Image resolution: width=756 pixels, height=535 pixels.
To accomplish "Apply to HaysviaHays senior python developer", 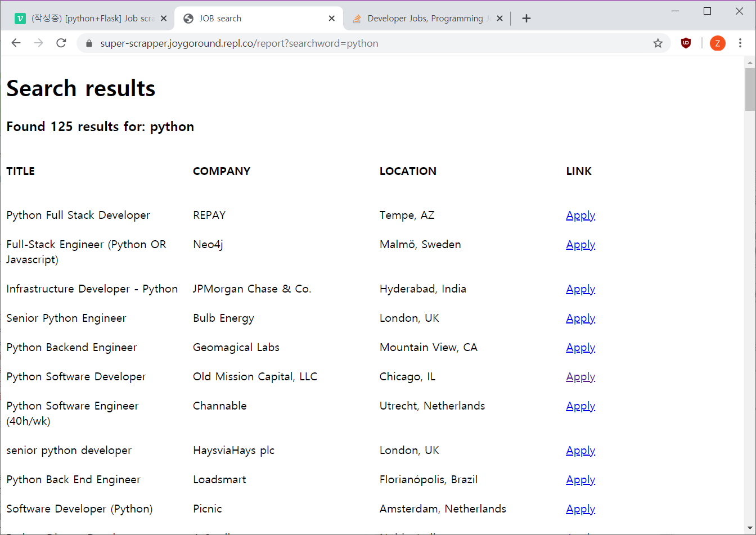I will [x=580, y=451].
